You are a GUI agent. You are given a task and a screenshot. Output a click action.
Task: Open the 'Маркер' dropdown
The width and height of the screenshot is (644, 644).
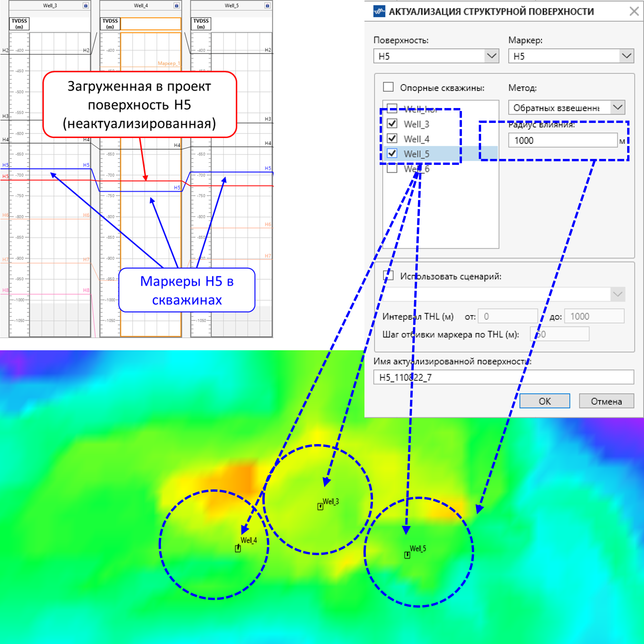627,56
